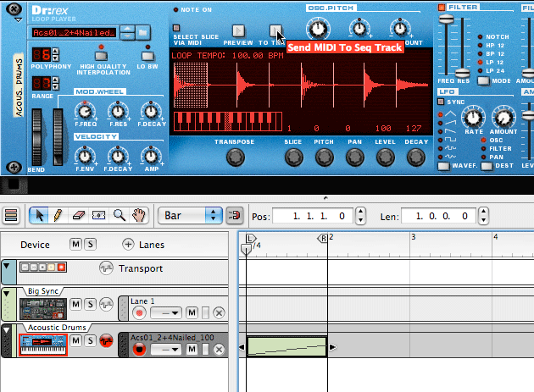Delete Big Sync Lane 1
534x392 pixels.
(x=219, y=313)
